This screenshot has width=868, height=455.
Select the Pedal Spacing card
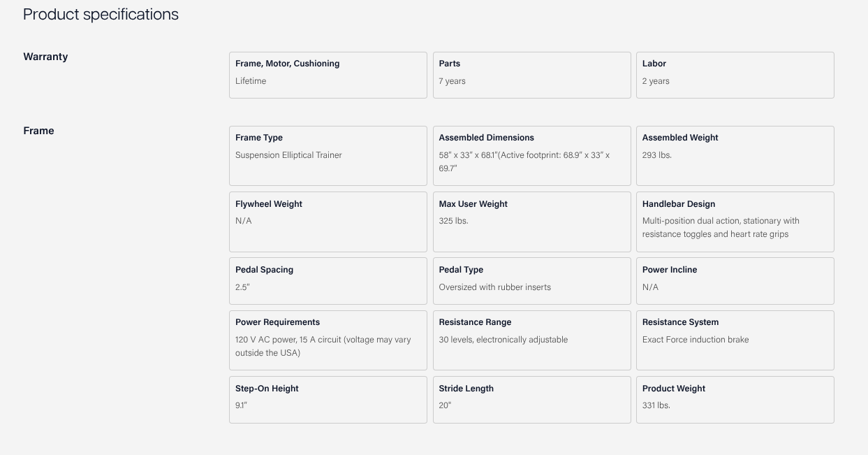pos(328,280)
